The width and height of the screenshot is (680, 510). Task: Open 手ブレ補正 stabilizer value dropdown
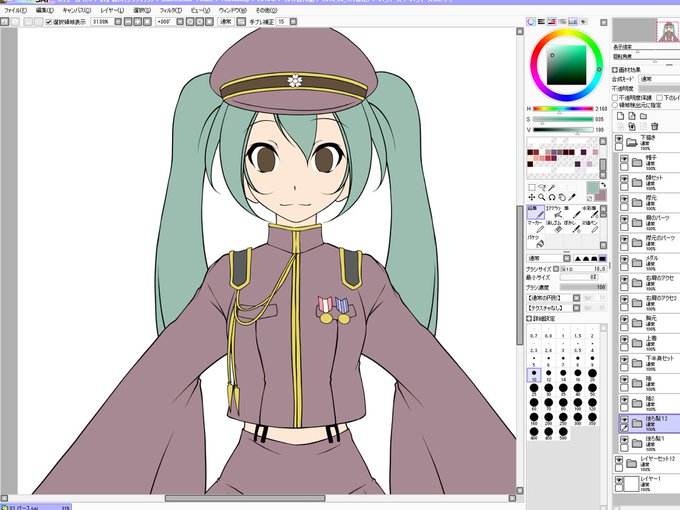click(294, 21)
